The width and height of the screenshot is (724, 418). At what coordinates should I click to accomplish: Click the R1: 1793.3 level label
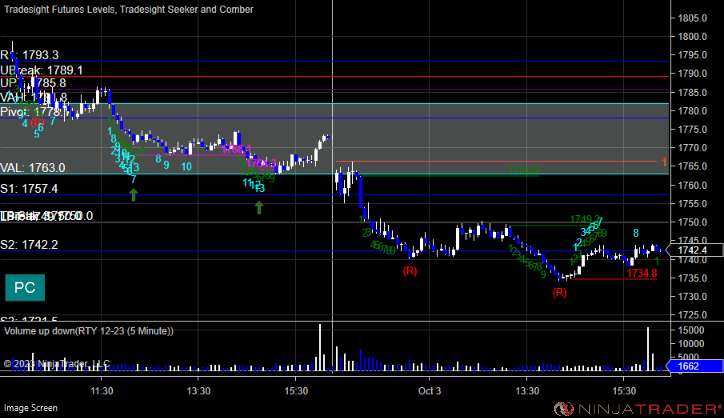click(30, 55)
